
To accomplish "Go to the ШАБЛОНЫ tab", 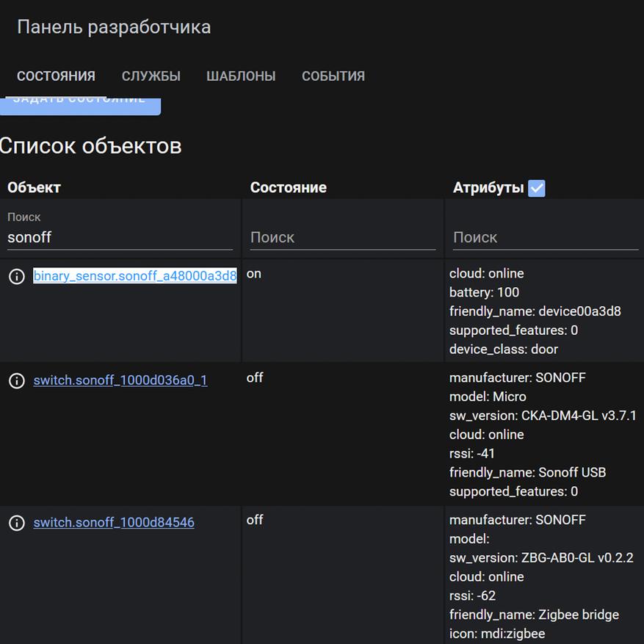I will pos(241,76).
